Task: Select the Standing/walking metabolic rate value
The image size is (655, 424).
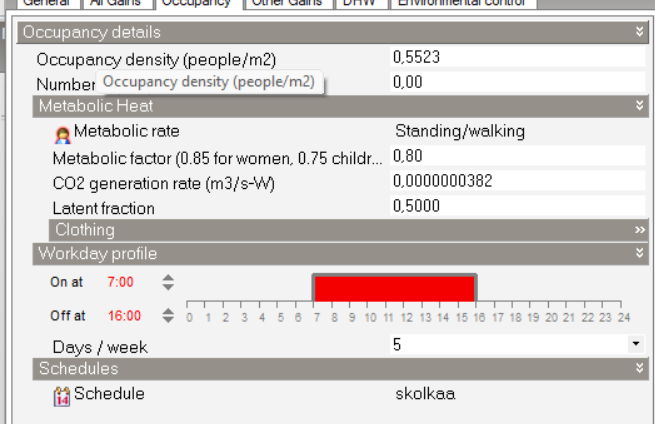Action: [460, 132]
